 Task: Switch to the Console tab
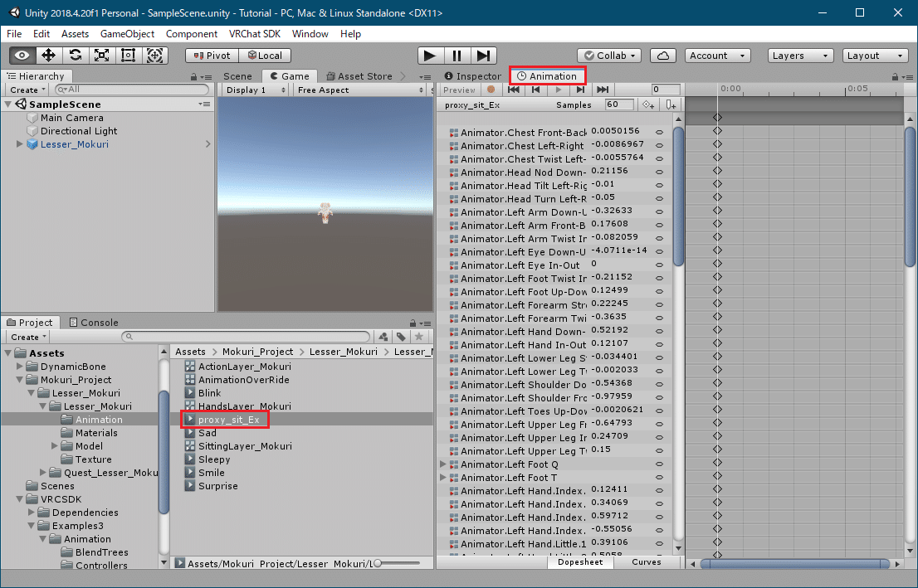point(94,323)
